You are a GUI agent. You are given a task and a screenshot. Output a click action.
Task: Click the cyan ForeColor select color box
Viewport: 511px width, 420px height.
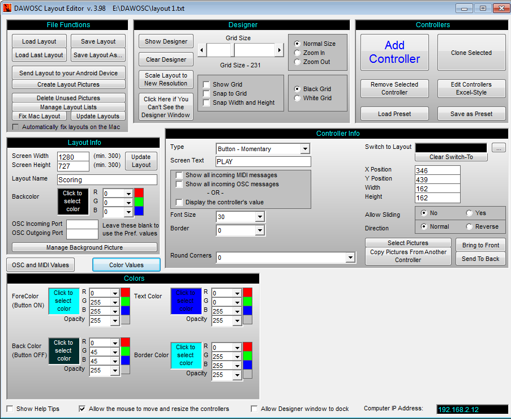pyautogui.click(x=63, y=301)
